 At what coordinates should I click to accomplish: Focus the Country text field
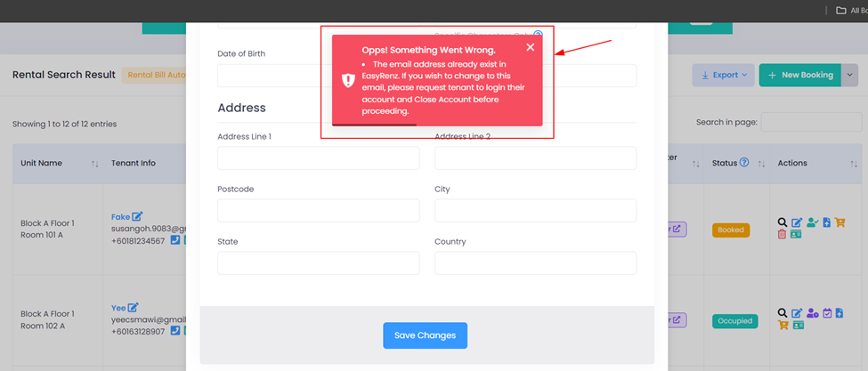535,263
